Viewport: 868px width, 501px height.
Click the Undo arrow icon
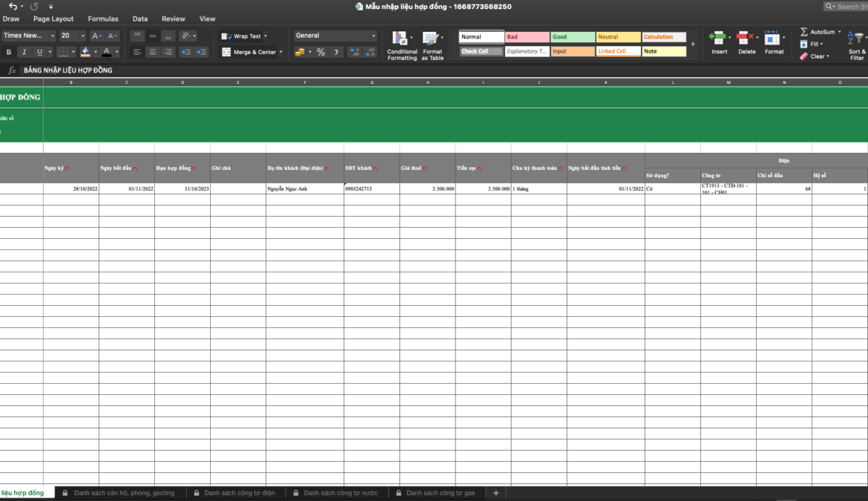coord(13,6)
